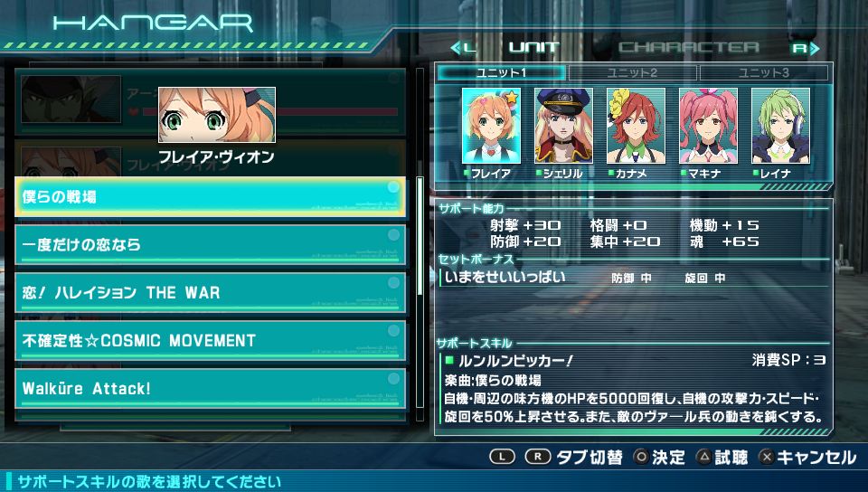868x492 pixels.
Task: Choose the song 一度だけの恋なら
Action: 211,244
